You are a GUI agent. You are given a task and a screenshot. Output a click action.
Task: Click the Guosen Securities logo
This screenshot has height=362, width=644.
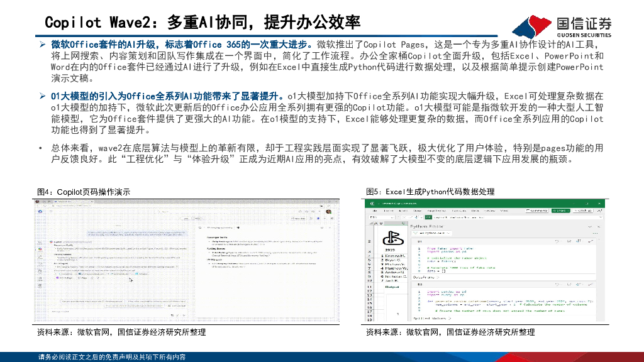click(562, 26)
